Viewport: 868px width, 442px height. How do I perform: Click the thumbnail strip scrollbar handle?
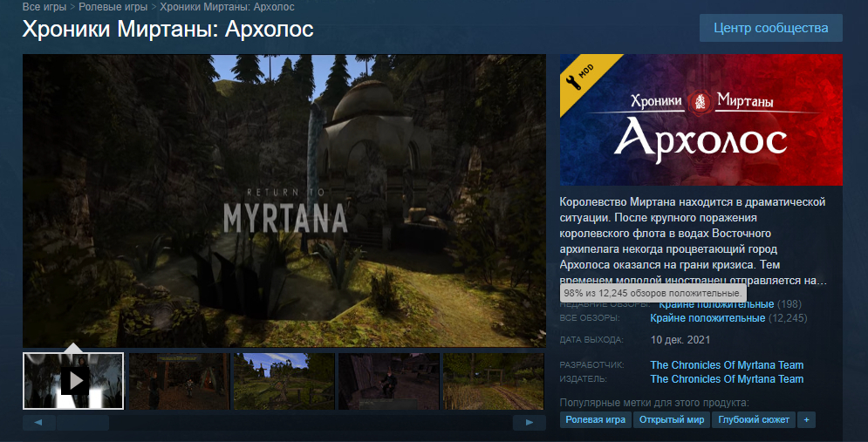83,423
